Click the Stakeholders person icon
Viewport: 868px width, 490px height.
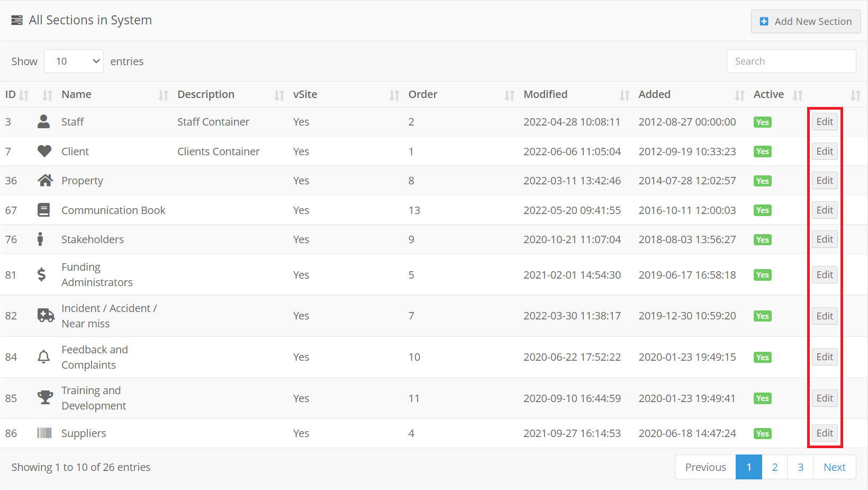coord(40,239)
